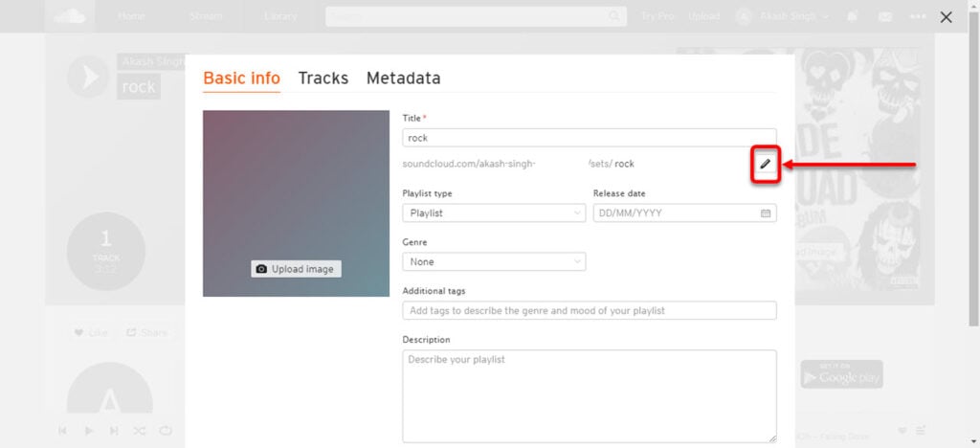Click the Release date field
Screen dimensions: 980x448
point(684,213)
